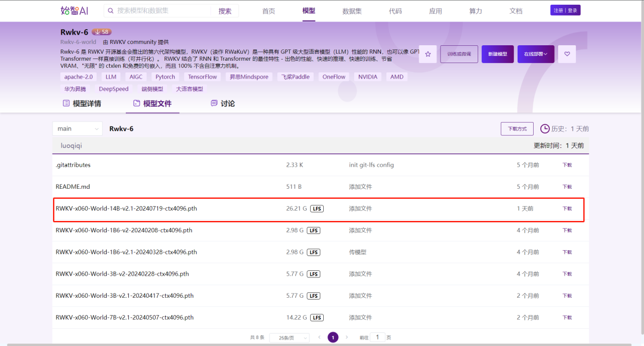Screen dimensions: 644x346
Task: Download the 3B-v2-20240228 file
Action: point(567,274)
